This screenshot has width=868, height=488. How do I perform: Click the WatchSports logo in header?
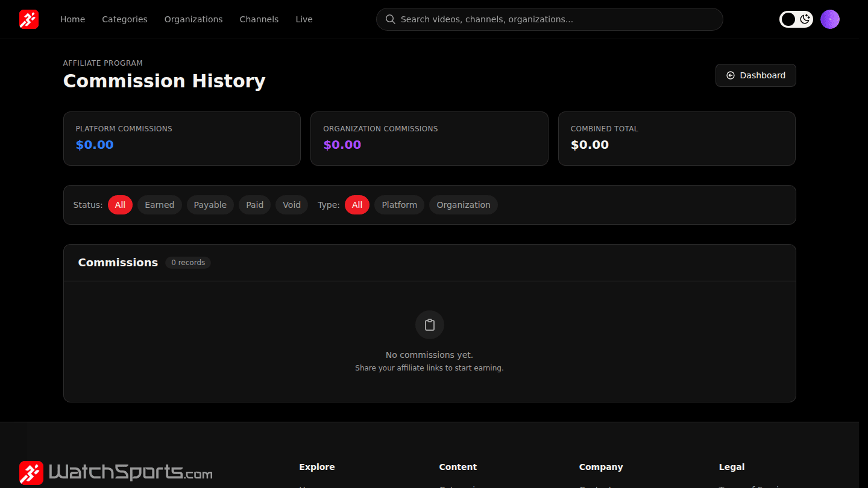(x=29, y=19)
